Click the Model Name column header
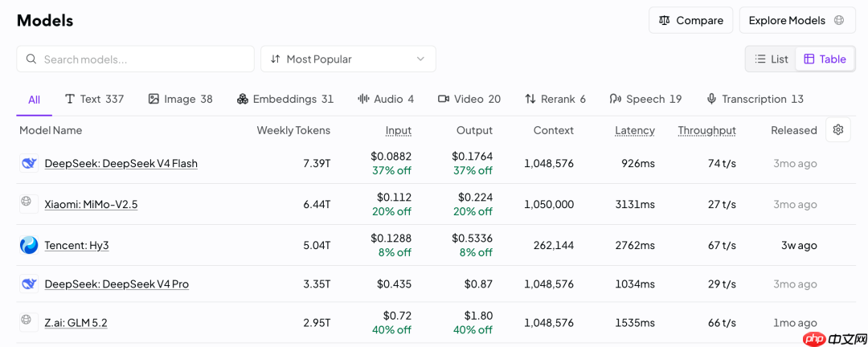 click(51, 130)
